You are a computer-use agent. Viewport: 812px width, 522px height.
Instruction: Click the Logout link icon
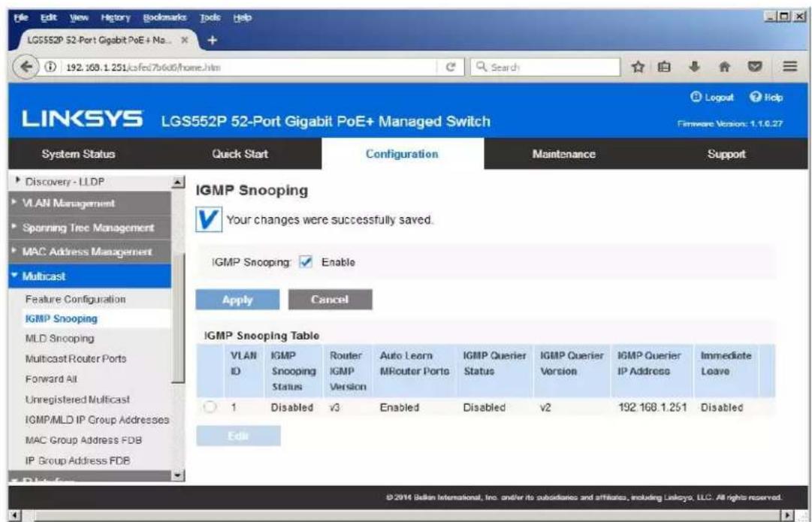tap(713, 98)
